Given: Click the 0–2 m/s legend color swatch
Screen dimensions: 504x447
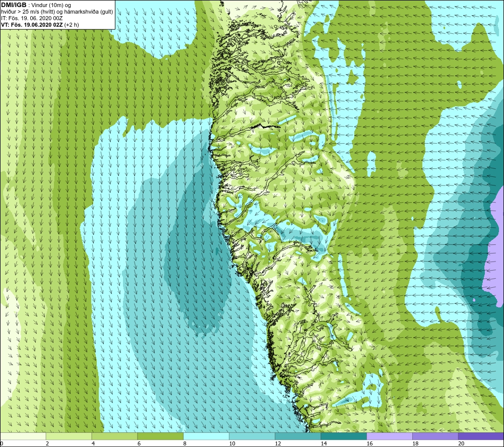Looking at the screenshot, I should point(23,436).
